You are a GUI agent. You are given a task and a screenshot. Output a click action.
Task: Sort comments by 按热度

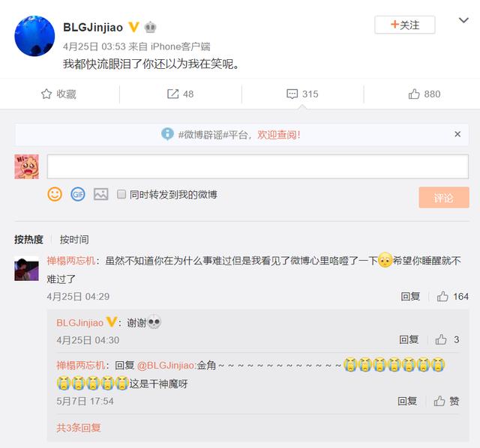[x=28, y=240]
